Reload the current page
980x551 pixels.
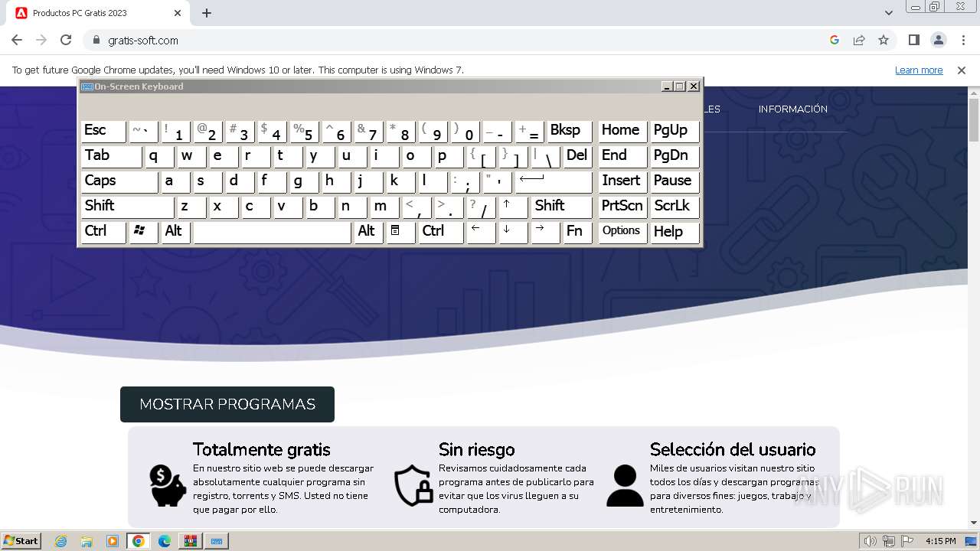[x=66, y=40]
